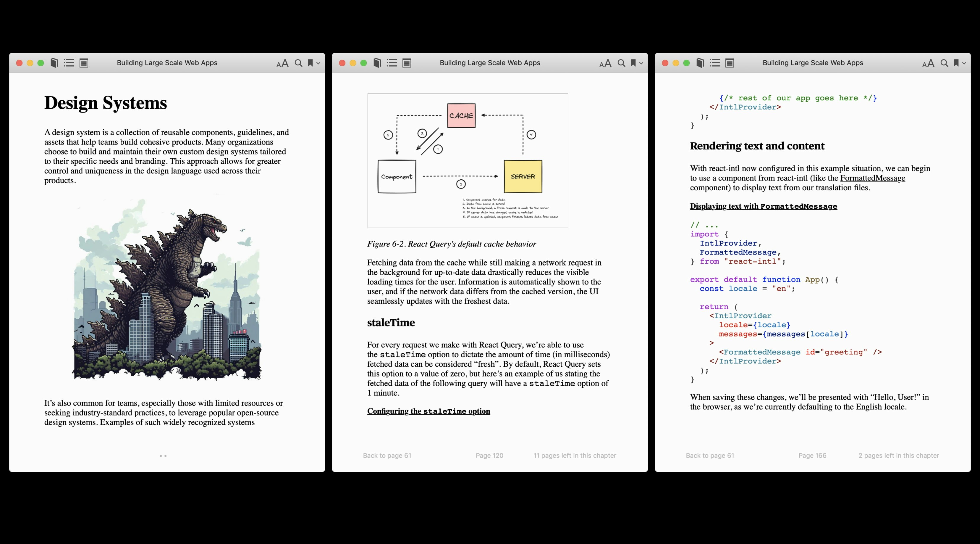The image size is (980, 544).
Task: Click 'Page 120' footer text
Action: 490,455
